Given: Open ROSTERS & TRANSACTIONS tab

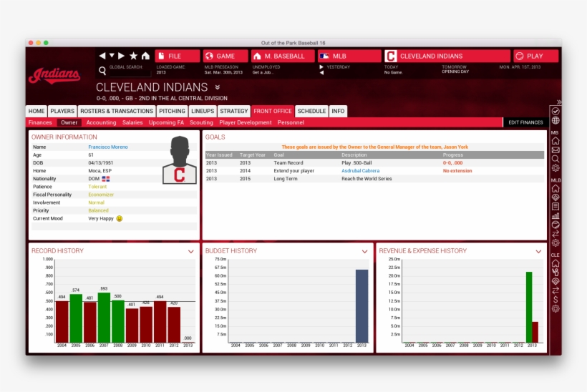Looking at the screenshot, I should coord(117,111).
